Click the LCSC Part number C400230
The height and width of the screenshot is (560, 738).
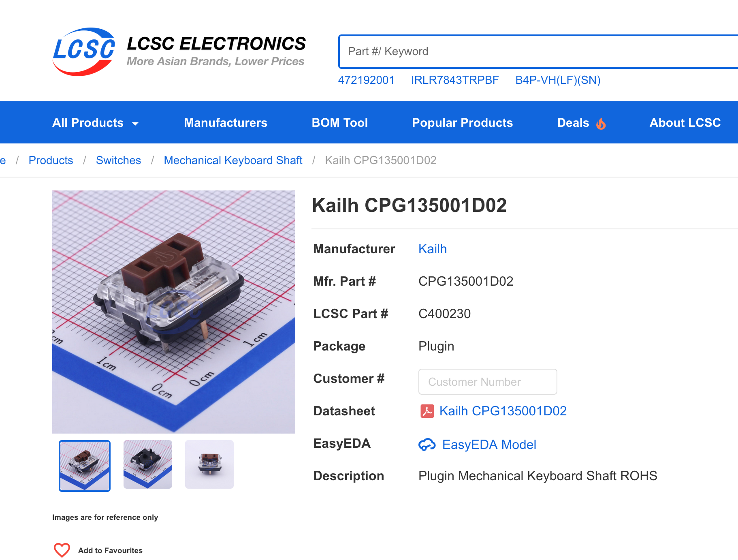tap(444, 314)
